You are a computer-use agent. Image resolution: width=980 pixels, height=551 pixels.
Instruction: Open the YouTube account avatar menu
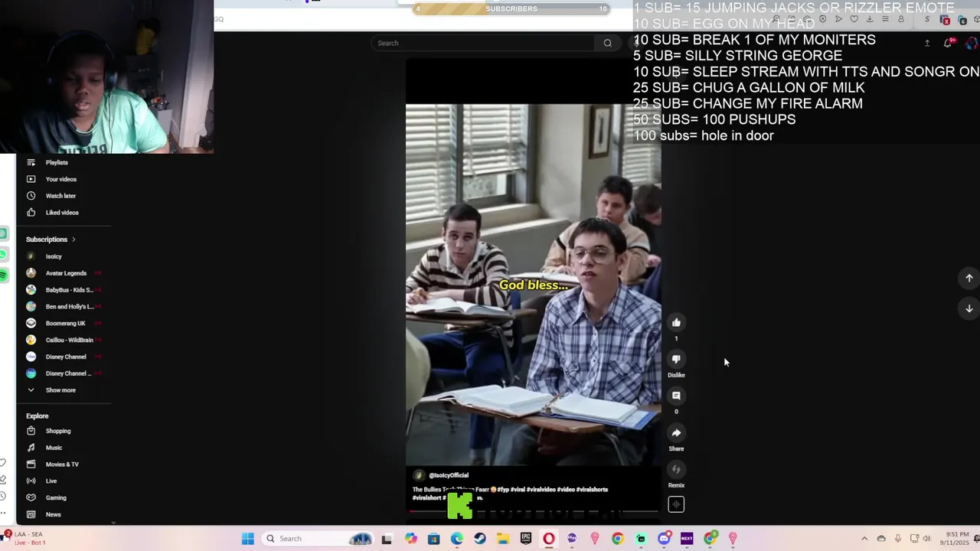coord(972,43)
